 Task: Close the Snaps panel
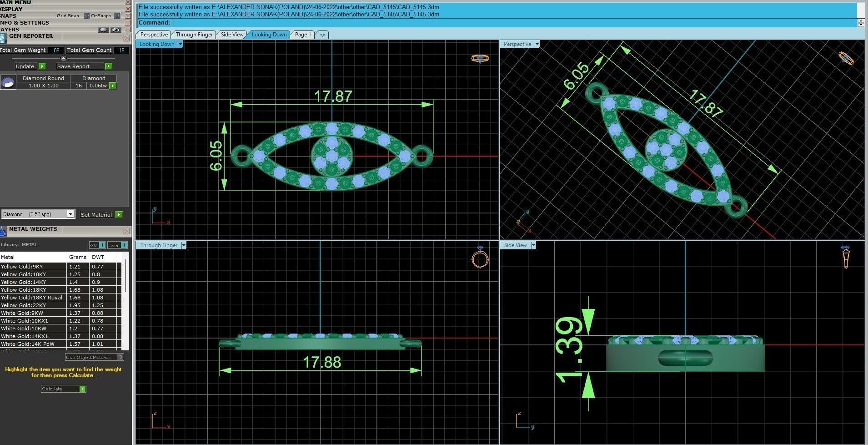pos(128,16)
